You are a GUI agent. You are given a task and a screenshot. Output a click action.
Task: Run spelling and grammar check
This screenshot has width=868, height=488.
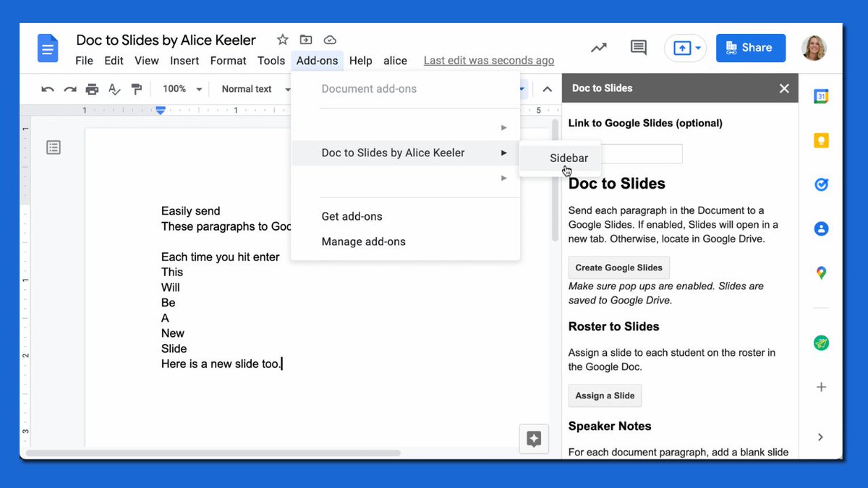(114, 89)
